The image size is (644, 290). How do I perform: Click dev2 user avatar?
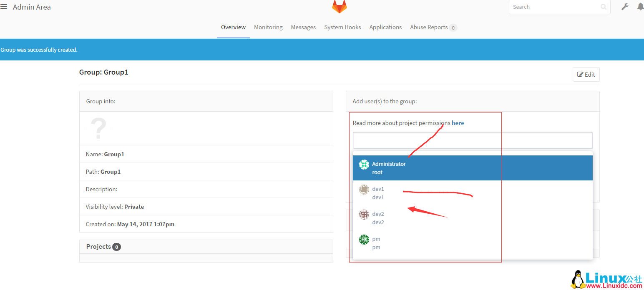(x=364, y=215)
